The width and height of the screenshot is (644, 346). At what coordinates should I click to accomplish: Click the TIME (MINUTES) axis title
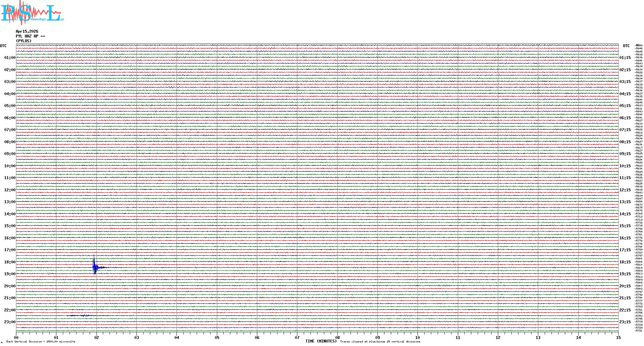[321, 341]
